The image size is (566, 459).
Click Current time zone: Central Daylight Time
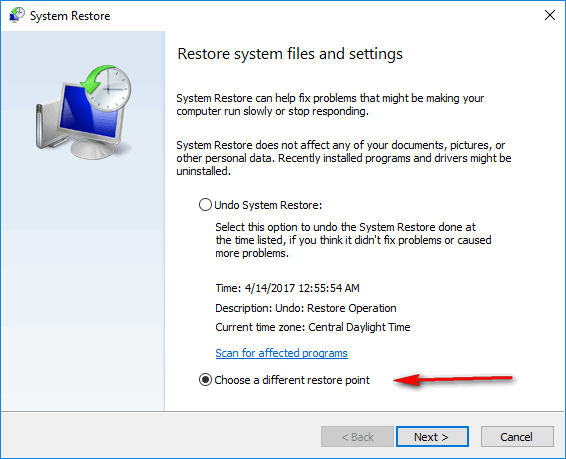(313, 327)
